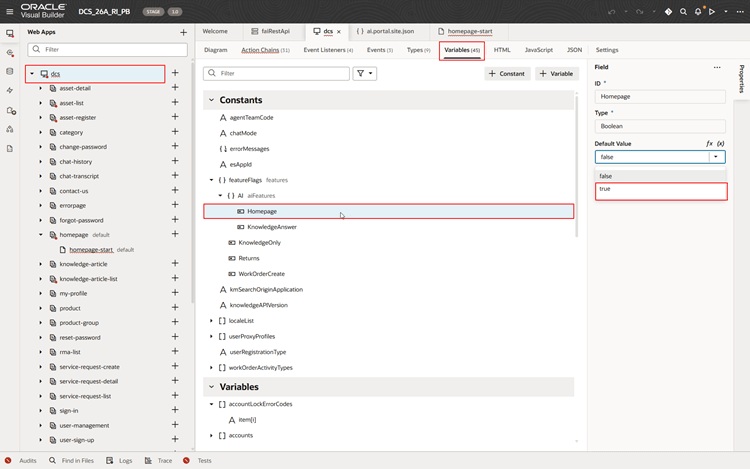Collapse the Variables section
Image resolution: width=750 pixels, height=469 pixels.
211,387
